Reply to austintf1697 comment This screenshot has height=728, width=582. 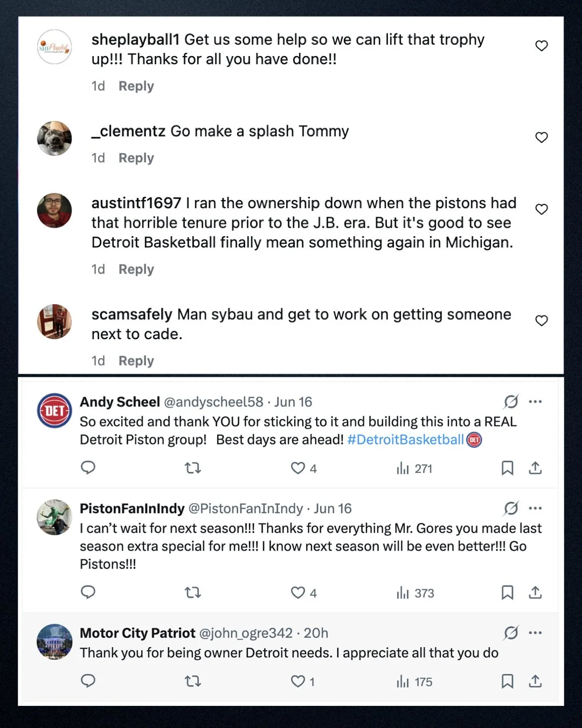point(136,269)
